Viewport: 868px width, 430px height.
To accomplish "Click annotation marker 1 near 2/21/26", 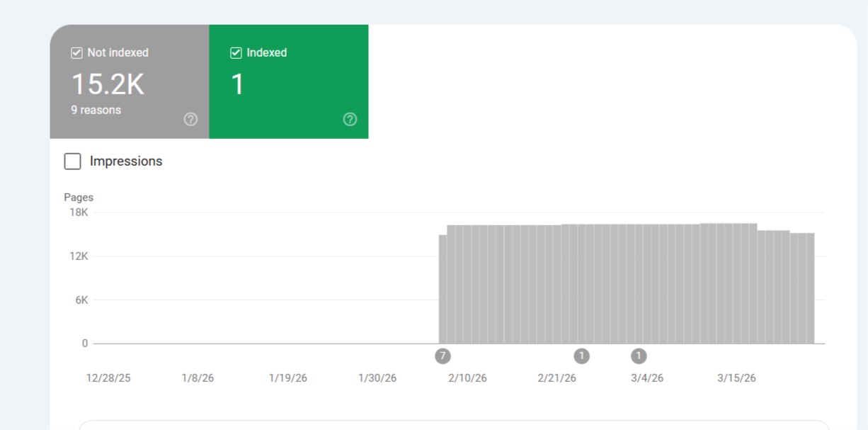I will tap(582, 356).
